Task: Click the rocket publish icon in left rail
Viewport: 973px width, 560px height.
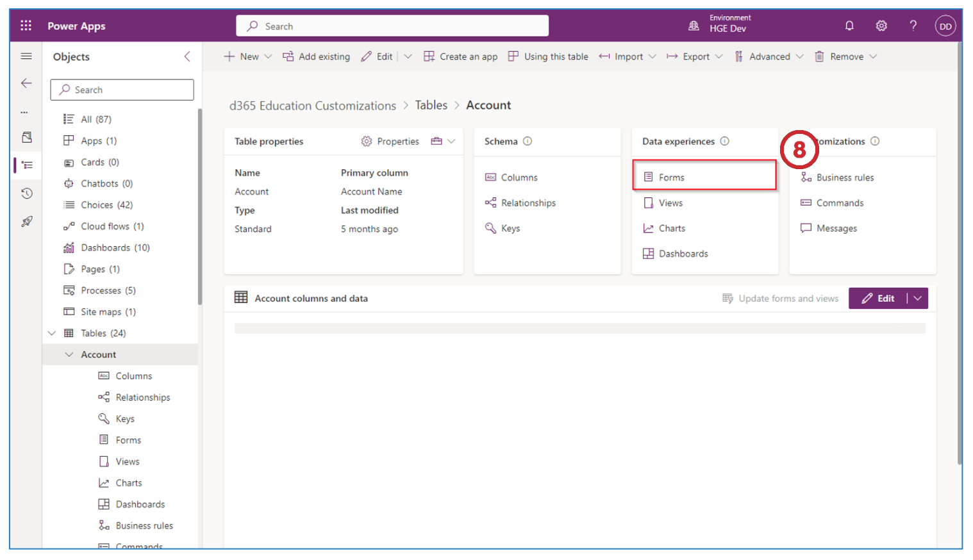Action: pyautogui.click(x=26, y=222)
